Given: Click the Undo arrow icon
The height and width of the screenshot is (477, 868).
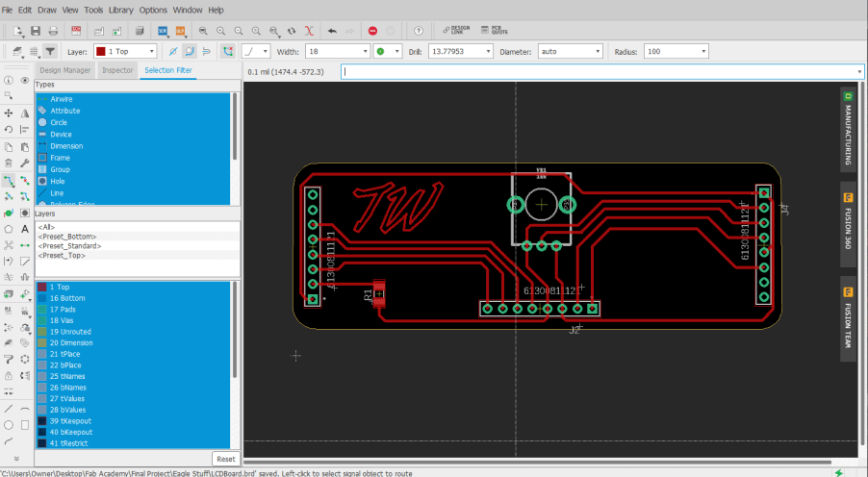Looking at the screenshot, I should click(332, 31).
